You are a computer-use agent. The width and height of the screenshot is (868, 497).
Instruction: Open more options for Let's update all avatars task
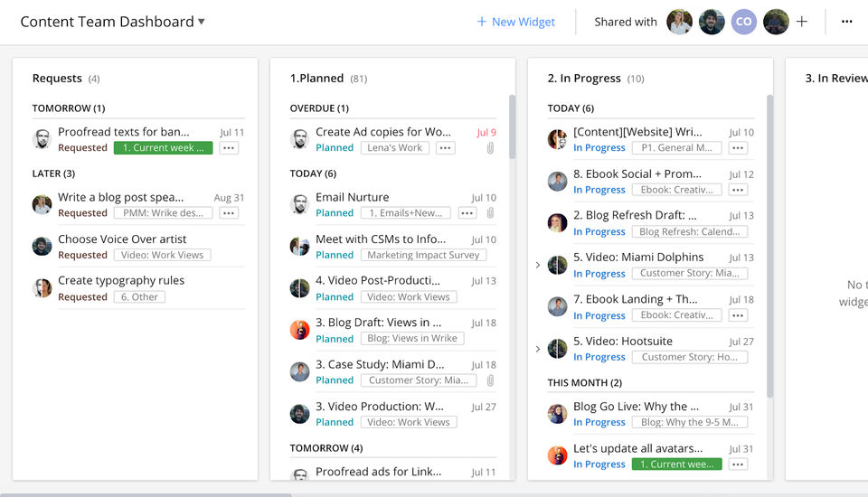[x=738, y=464]
